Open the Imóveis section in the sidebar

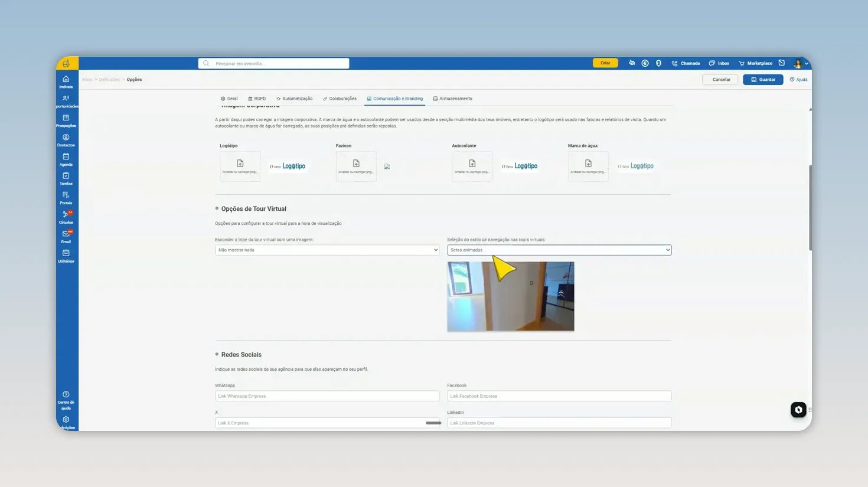click(66, 82)
